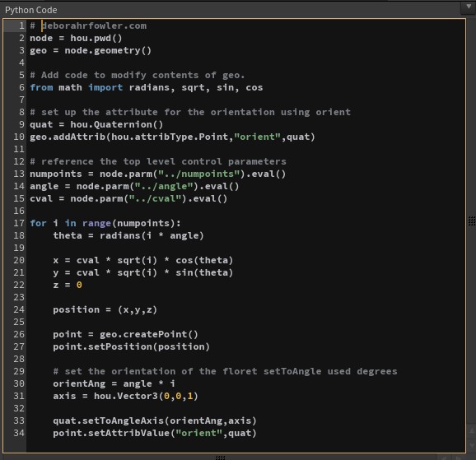Place cursor in deborahrfowler.com comment line
This screenshot has width=476, height=460.
pos(88,26)
